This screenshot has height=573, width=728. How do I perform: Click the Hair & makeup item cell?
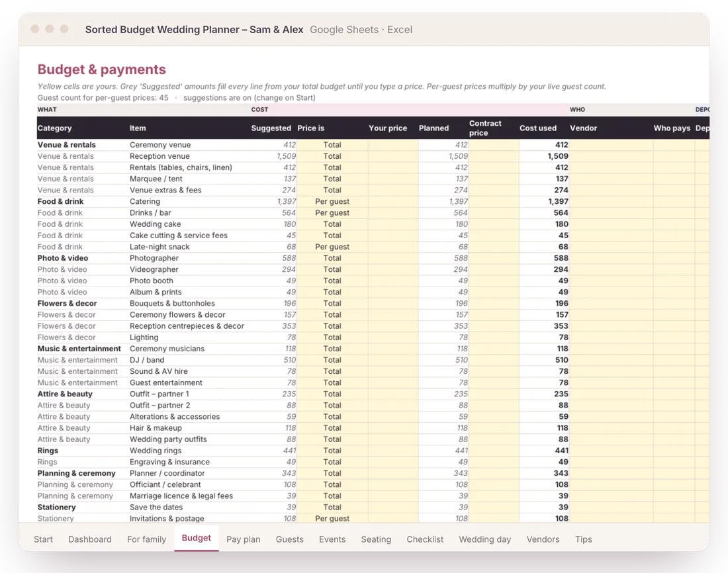(x=156, y=427)
